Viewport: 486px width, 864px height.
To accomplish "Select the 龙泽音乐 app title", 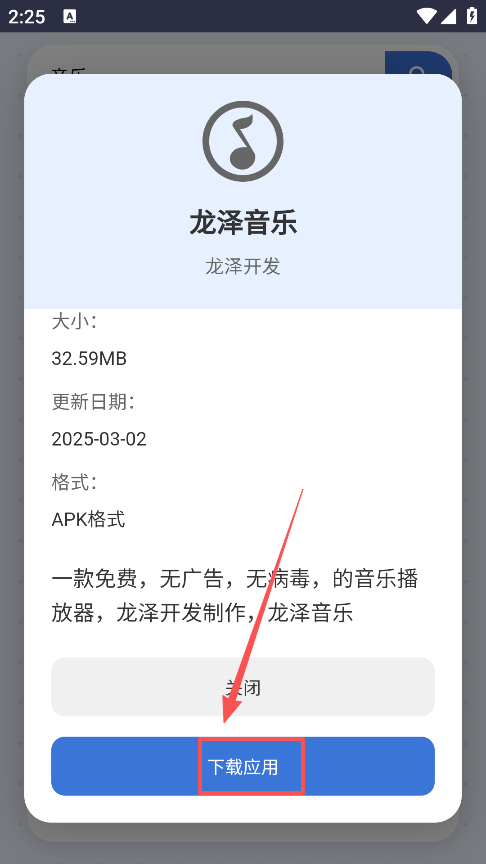I will (x=243, y=223).
